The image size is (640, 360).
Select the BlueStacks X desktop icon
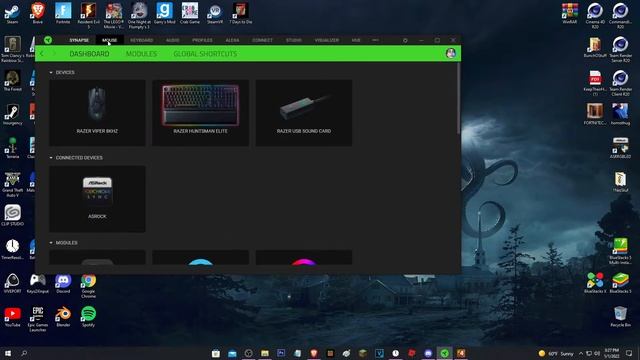pos(595,283)
